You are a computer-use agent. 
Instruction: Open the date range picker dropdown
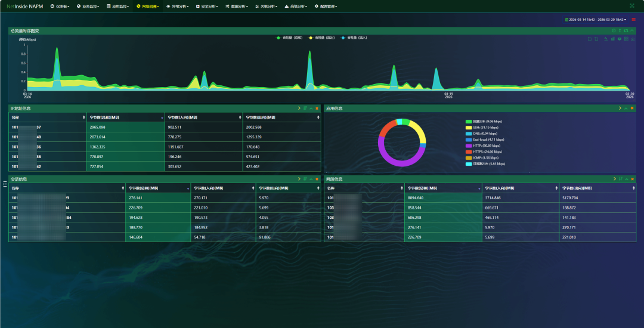596,20
